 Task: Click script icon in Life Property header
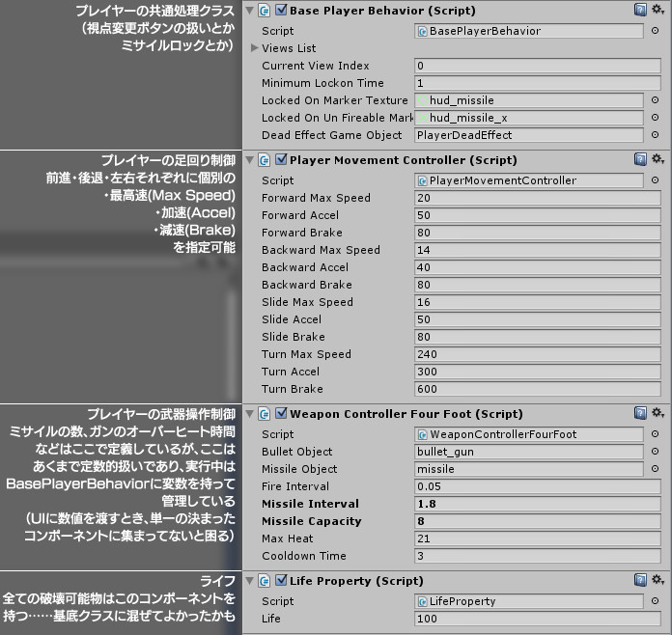pyautogui.click(x=265, y=581)
